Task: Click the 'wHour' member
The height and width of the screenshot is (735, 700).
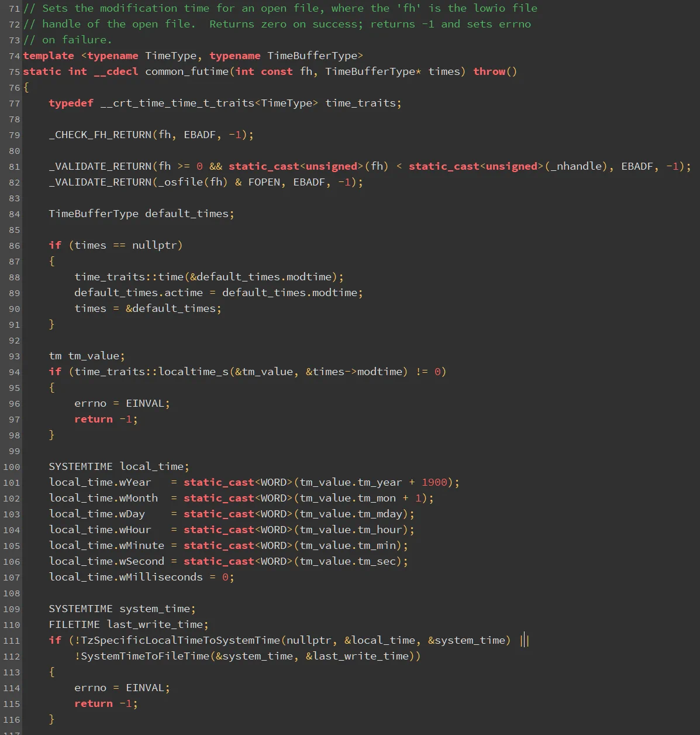Action: click(x=135, y=530)
